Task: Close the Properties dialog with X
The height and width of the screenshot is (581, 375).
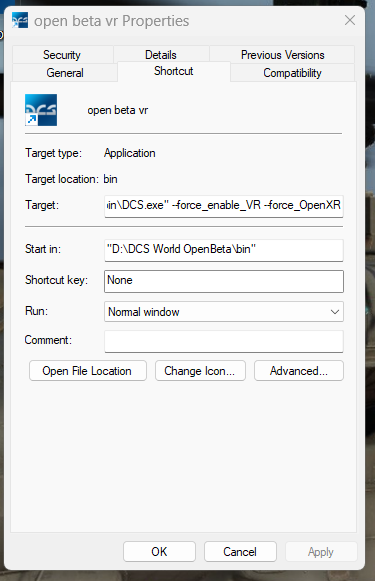Action: pos(350,20)
